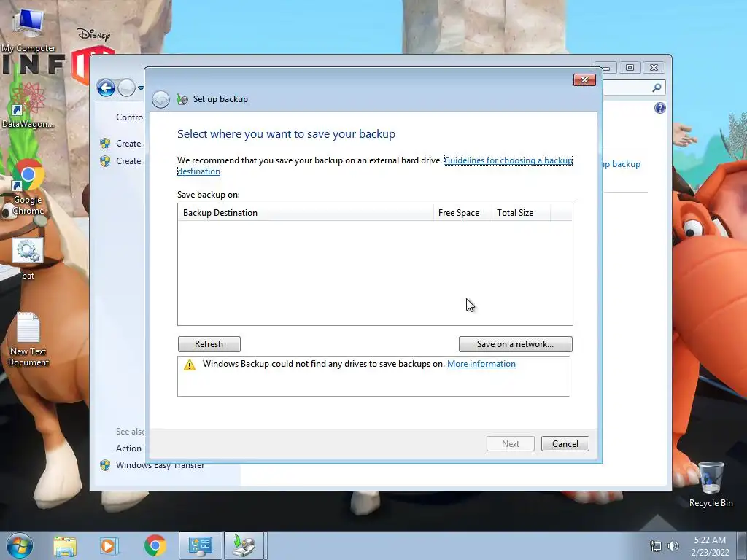Click the Control Panel search magnifier
The image size is (747, 560).
pos(657,87)
